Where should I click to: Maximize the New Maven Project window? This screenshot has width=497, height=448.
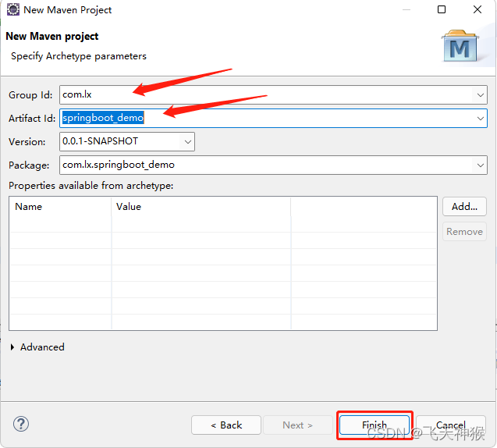pos(442,9)
